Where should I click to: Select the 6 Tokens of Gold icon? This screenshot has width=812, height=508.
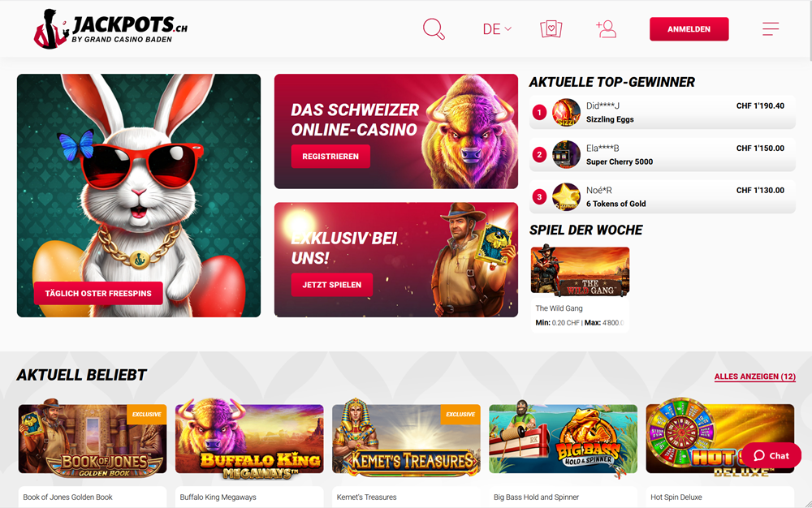[x=566, y=197]
